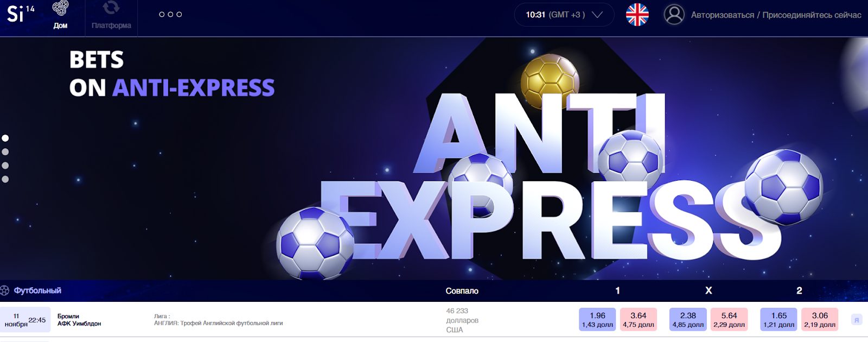Switch language via the UK flag icon

pos(637,15)
